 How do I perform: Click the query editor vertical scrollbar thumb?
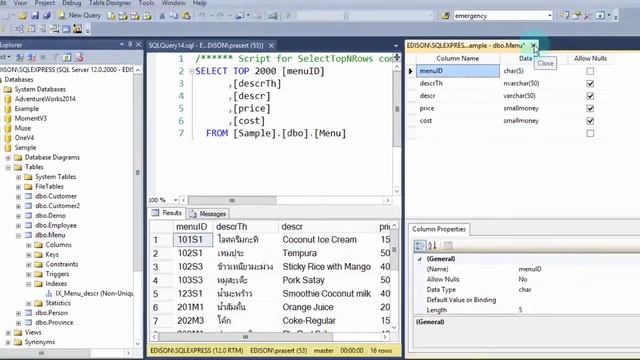[x=397, y=109]
